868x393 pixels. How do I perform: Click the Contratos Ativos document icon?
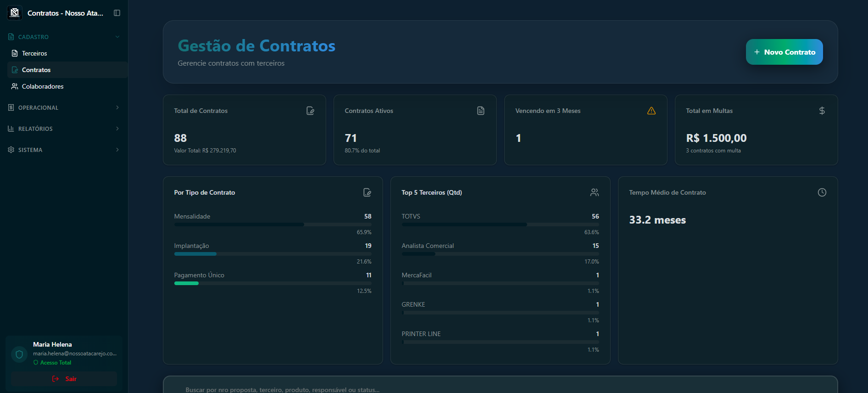point(481,111)
